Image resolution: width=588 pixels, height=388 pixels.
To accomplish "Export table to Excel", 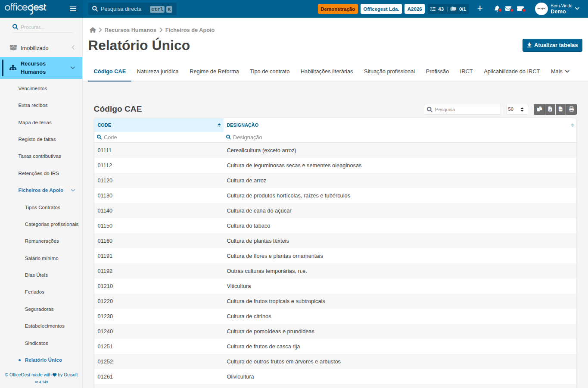I will [x=550, y=110].
